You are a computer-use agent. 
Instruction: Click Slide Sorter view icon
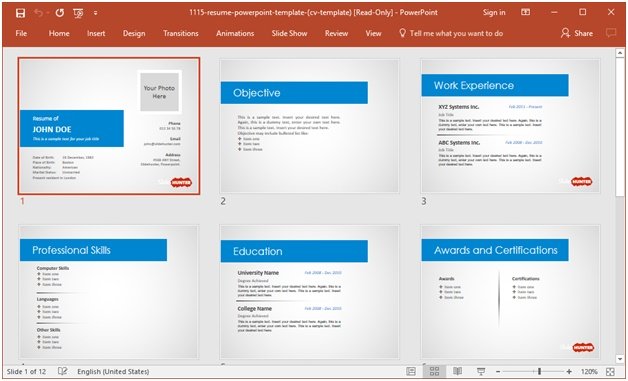[x=434, y=371]
